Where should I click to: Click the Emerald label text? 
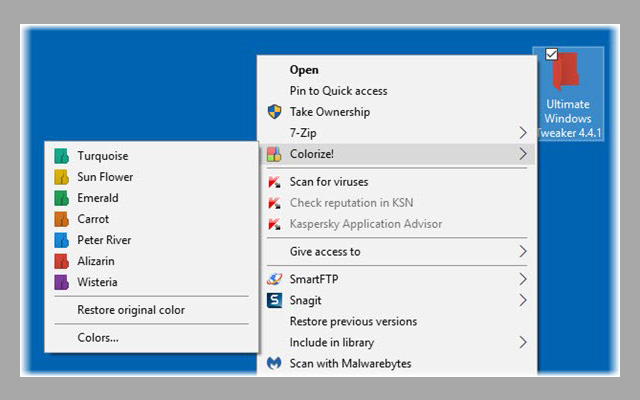pos(98,198)
